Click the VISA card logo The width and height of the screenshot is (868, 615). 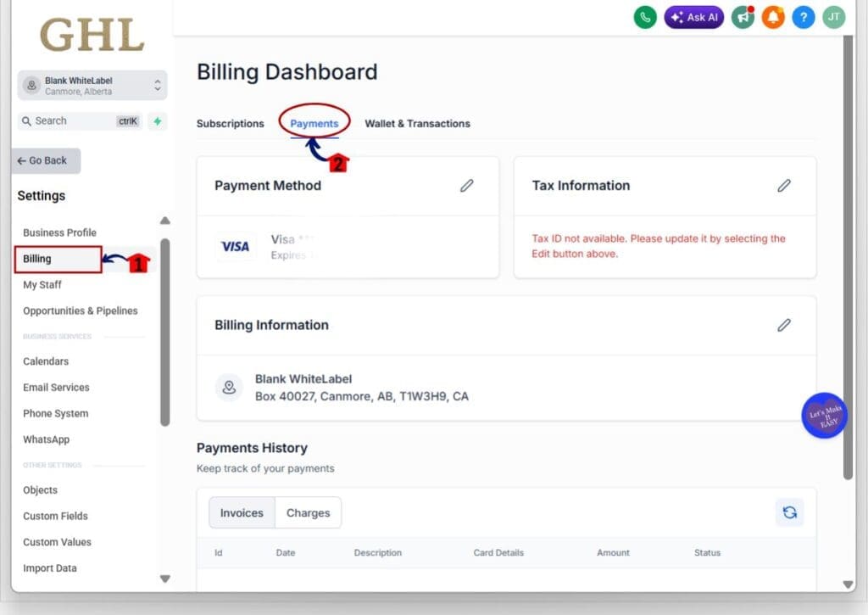pyautogui.click(x=236, y=247)
